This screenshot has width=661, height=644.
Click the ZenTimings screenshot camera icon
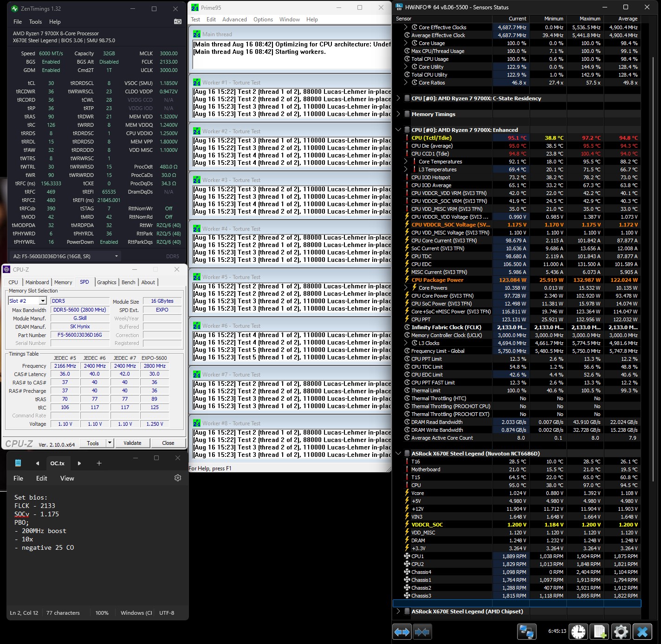coord(177,21)
